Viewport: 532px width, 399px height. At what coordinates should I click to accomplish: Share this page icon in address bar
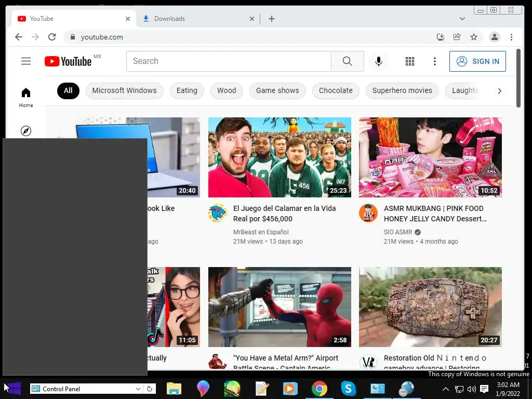pyautogui.click(x=457, y=37)
